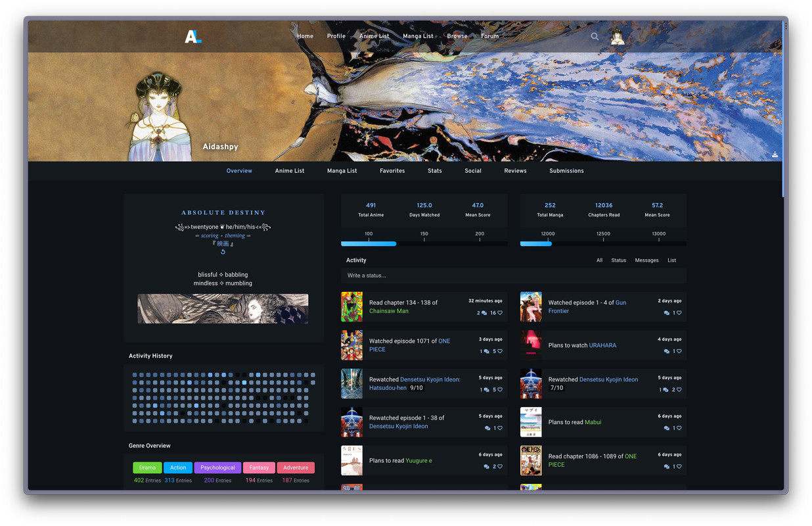The width and height of the screenshot is (812, 526).
Task: Select the red Adventure genre chip
Action: [296, 467]
